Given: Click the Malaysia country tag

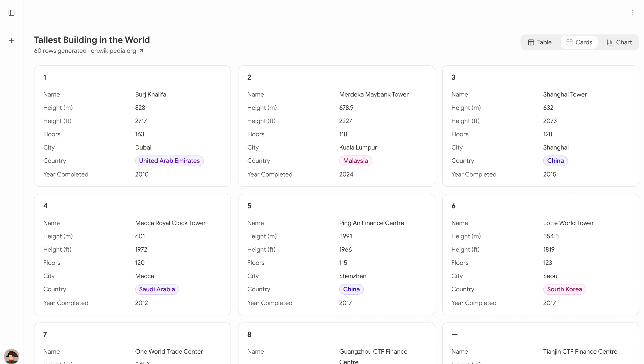Looking at the screenshot, I should [x=355, y=161].
